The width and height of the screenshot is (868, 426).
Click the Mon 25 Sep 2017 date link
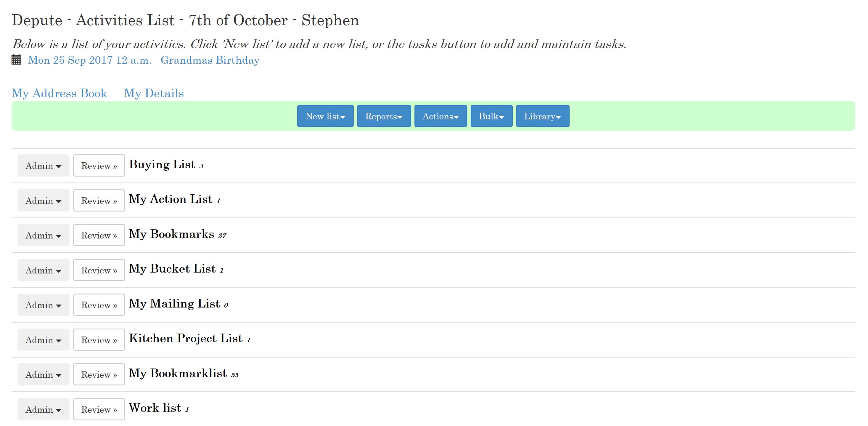tap(90, 60)
